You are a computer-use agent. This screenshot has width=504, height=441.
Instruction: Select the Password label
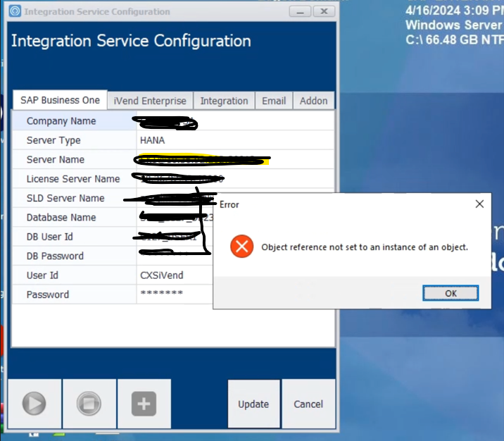pyautogui.click(x=48, y=294)
